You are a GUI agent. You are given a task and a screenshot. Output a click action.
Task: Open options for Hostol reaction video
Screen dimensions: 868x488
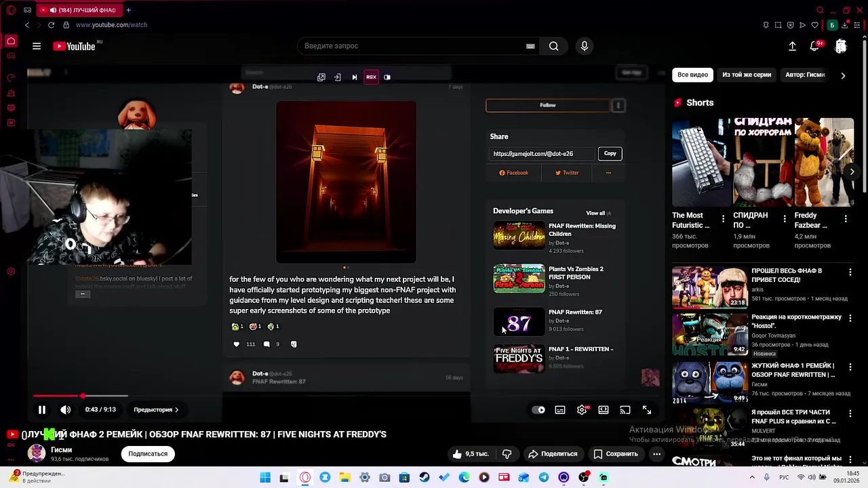tap(850, 318)
